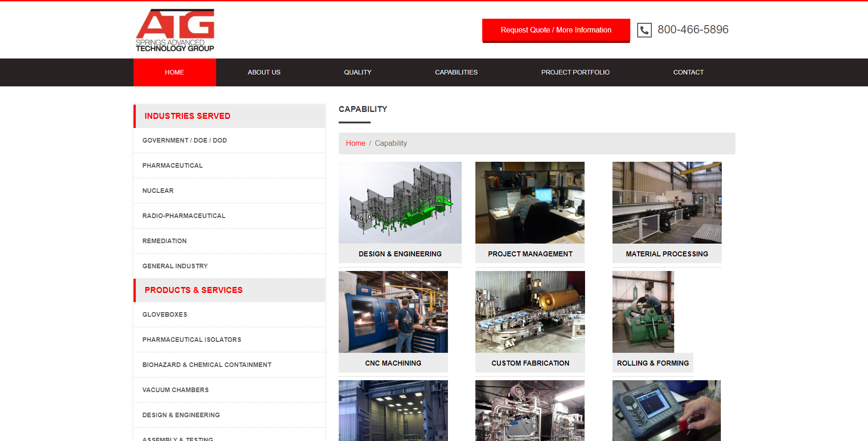Select VACUUM CHAMBERS under Products & Services
Image resolution: width=868 pixels, height=441 pixels.
pyautogui.click(x=176, y=390)
